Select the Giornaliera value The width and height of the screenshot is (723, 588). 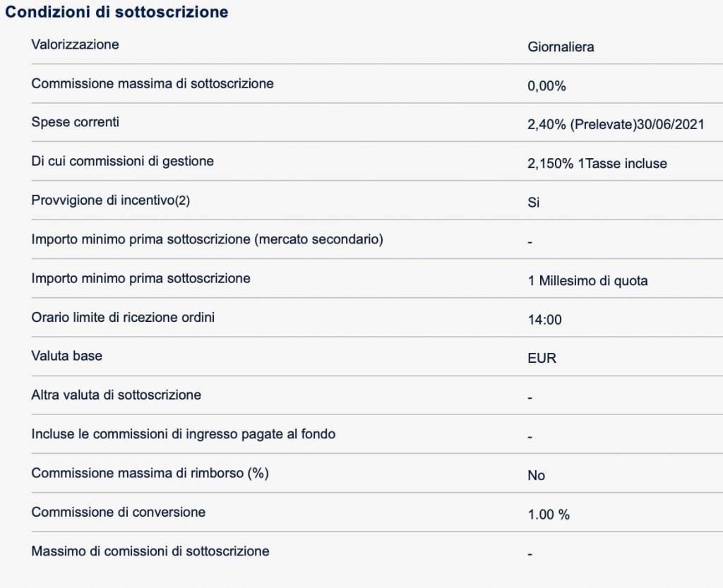tap(561, 47)
